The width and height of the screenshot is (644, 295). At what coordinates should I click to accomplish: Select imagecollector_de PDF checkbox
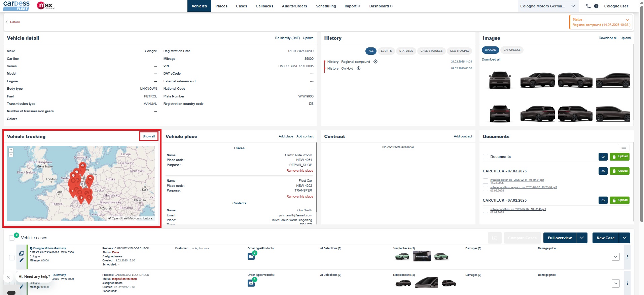pyautogui.click(x=486, y=181)
